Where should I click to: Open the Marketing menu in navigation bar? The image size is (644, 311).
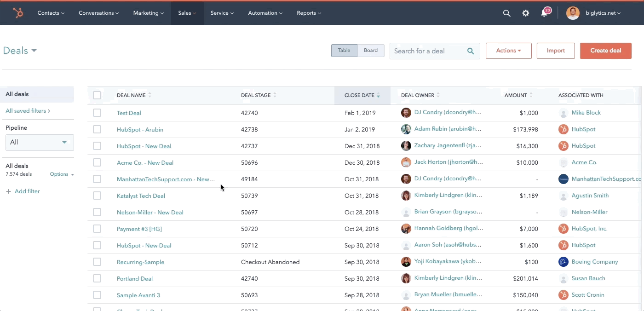point(148,13)
